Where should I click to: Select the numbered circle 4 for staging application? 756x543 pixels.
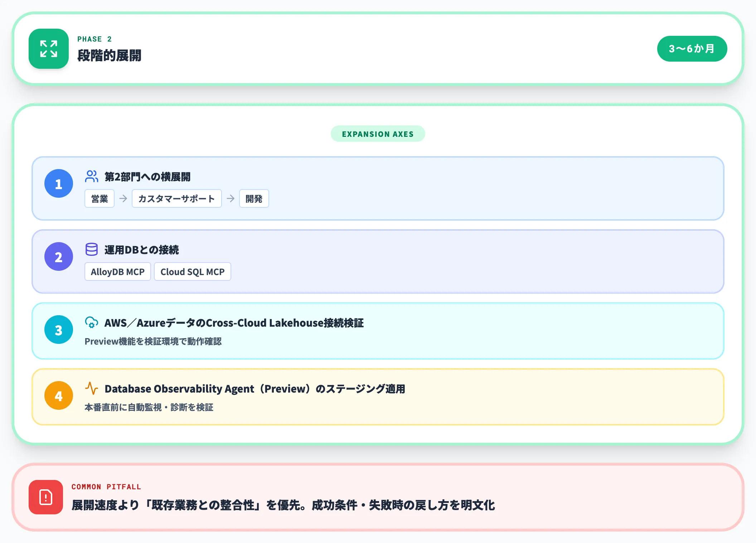tap(58, 396)
